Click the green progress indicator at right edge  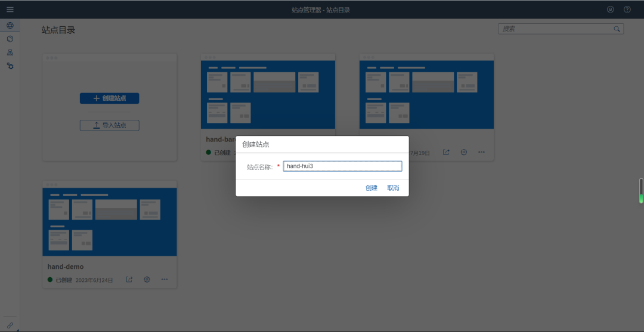pyautogui.click(x=640, y=191)
